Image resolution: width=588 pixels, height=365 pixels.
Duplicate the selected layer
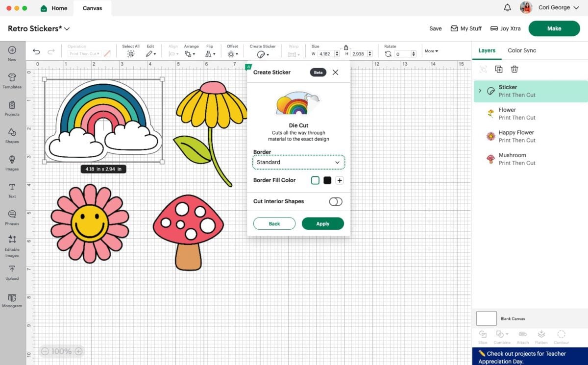pos(499,70)
